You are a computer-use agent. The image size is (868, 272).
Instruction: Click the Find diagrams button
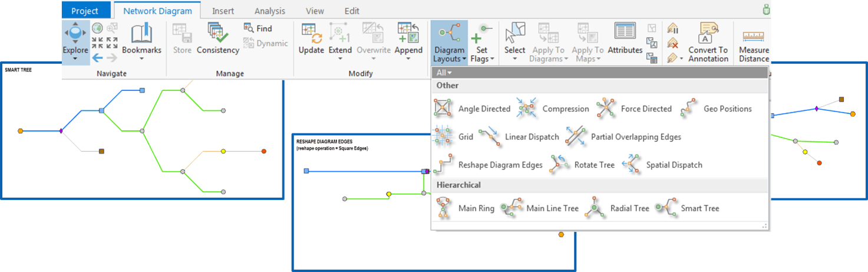click(258, 28)
